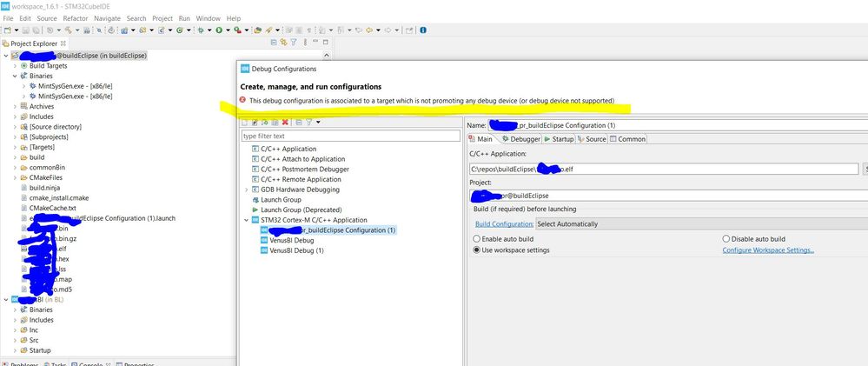
Task: Open the Window menu
Action: point(208,18)
